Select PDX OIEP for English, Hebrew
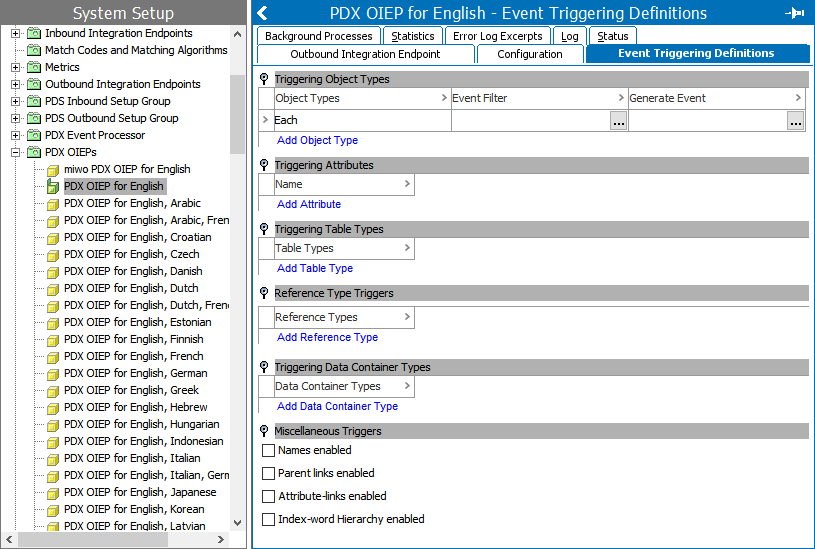 [136, 407]
